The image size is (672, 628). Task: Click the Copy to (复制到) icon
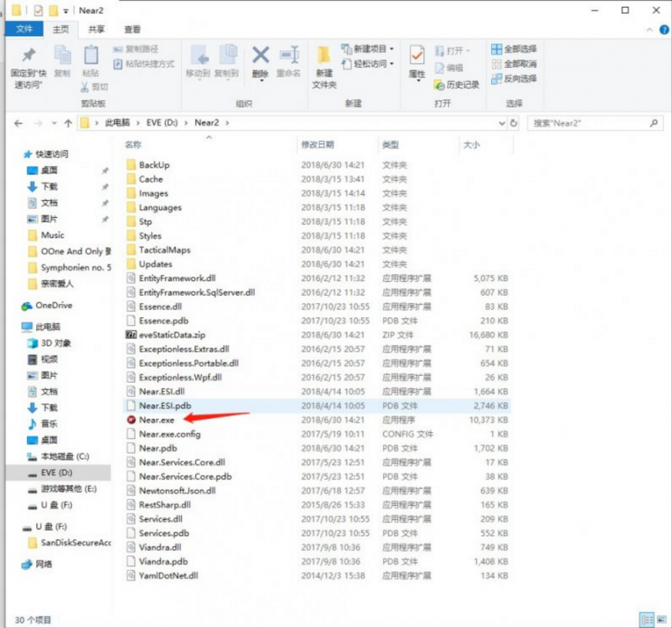(x=226, y=61)
